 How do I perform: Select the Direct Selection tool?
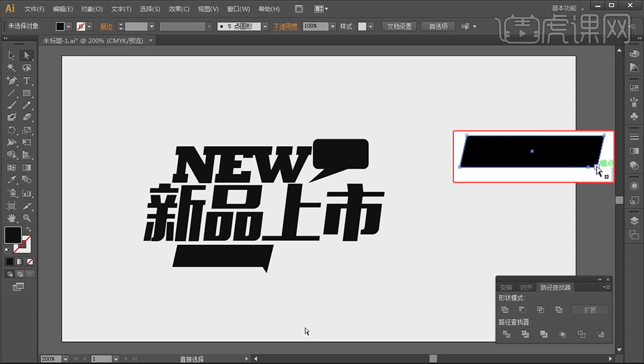pos(27,56)
